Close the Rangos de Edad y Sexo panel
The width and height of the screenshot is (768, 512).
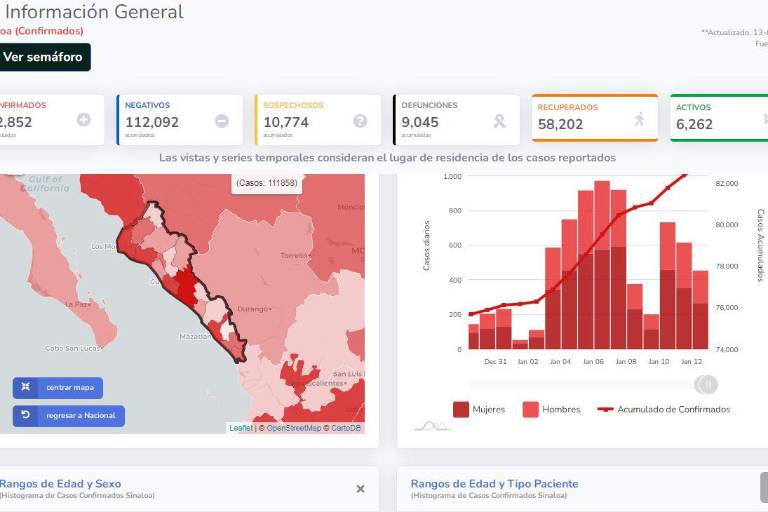(360, 489)
